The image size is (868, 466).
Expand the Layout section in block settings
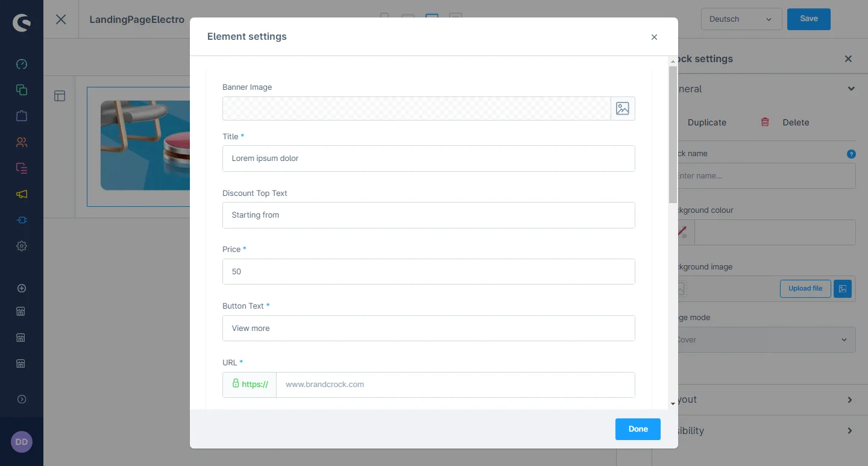[849, 400]
